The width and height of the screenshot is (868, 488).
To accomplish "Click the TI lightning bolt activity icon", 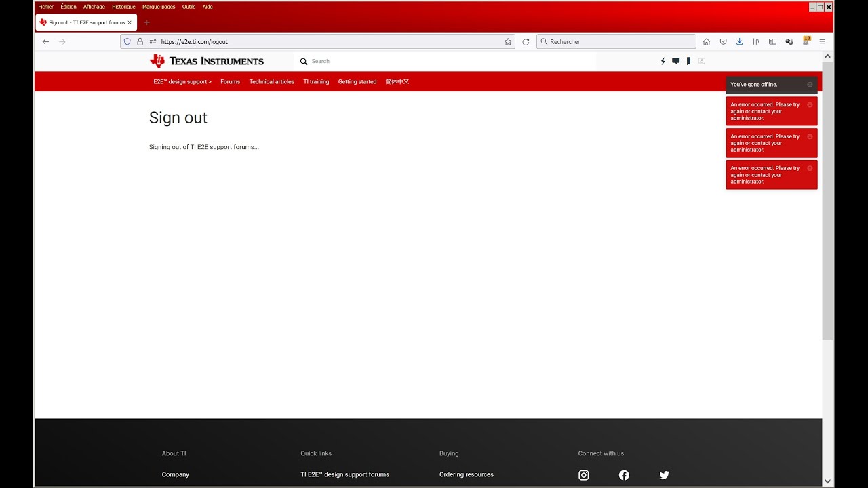I will pos(663,61).
